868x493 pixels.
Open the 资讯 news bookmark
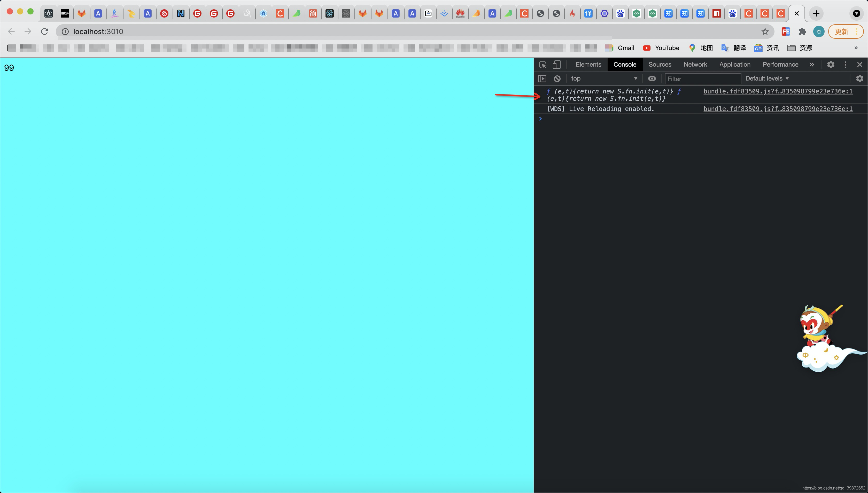(x=766, y=48)
